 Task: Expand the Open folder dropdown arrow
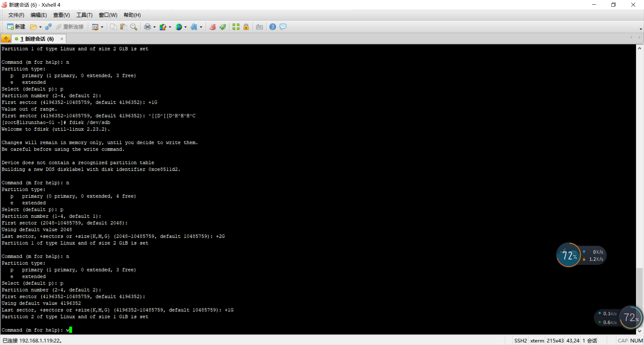click(x=40, y=27)
